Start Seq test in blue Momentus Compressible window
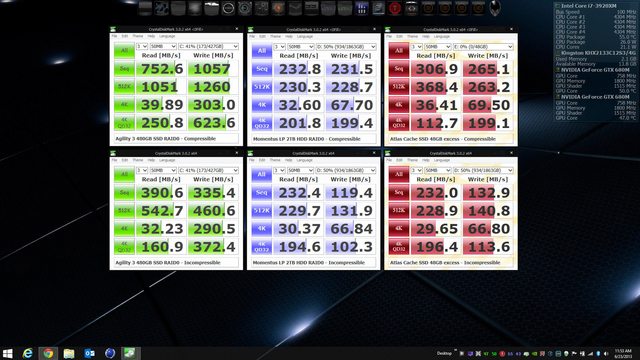Screen dimensions: 640x360 pyautogui.click(x=262, y=69)
